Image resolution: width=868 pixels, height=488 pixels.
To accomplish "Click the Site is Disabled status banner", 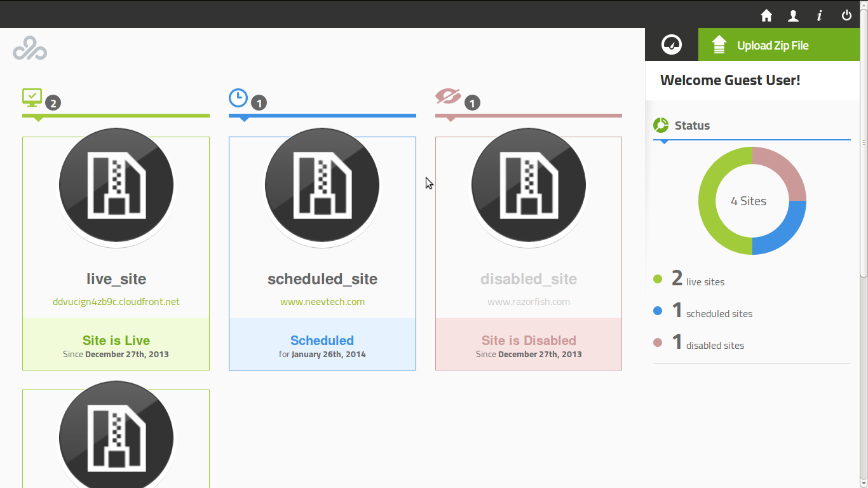I will [x=529, y=344].
